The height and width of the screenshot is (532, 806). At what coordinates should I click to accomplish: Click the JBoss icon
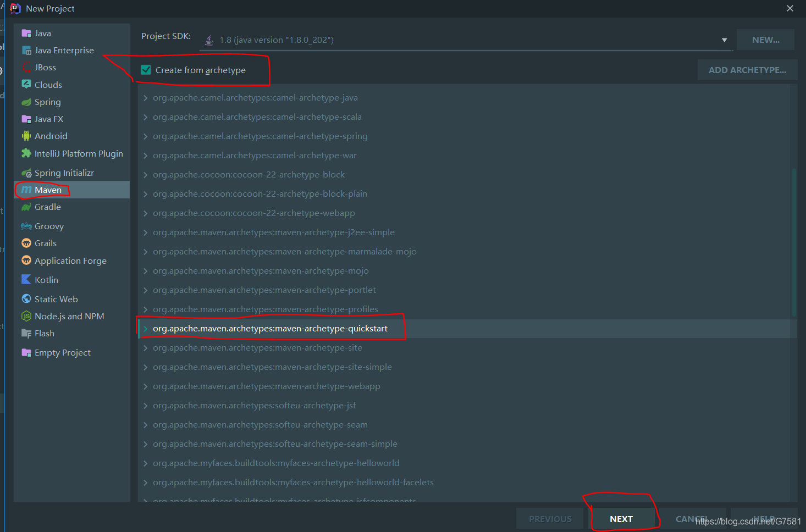(x=26, y=67)
